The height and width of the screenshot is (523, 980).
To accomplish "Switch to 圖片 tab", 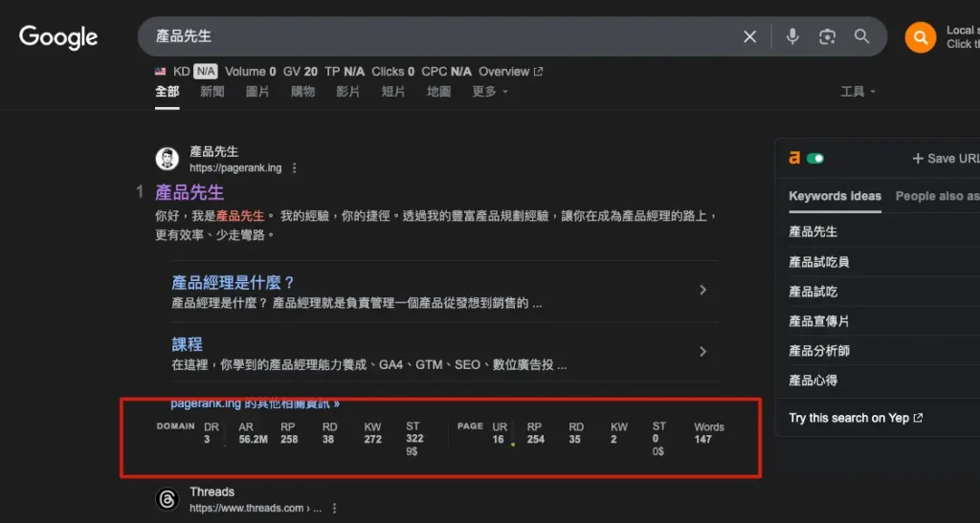I will tap(257, 92).
